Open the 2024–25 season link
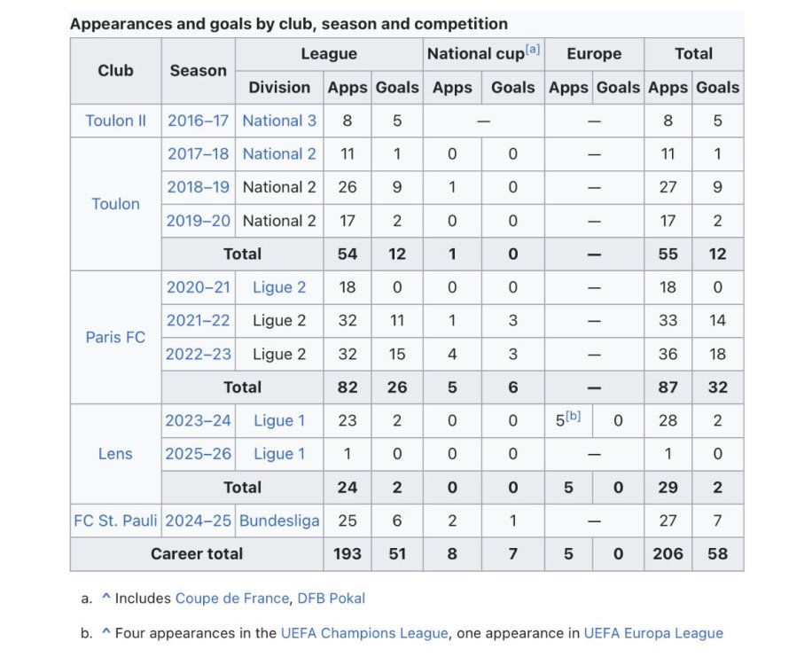Viewport: 812px width, 665px height. (x=198, y=521)
